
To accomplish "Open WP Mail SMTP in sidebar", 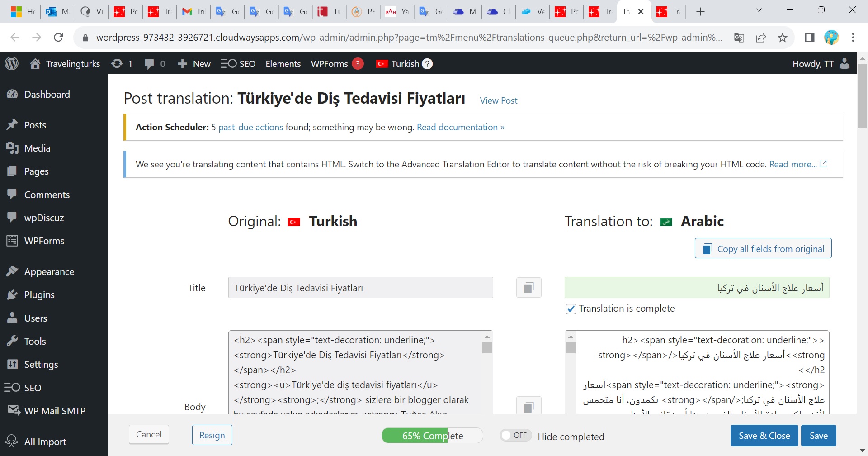I will [54, 411].
